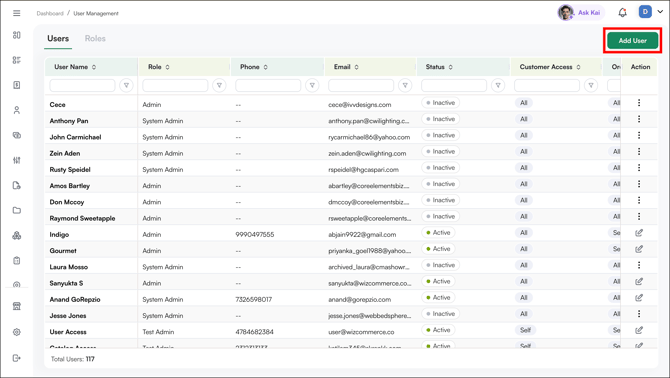Viewport: 670px width, 378px height.
Task: Edit the Anand GoRepzio user
Action: coord(639,298)
